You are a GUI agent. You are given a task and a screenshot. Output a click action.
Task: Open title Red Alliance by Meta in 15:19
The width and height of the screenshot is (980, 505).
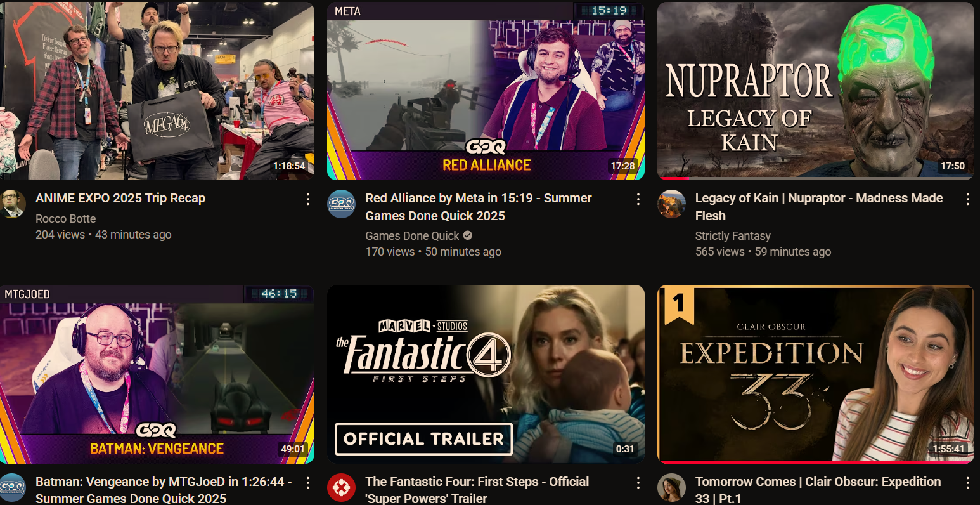(479, 207)
